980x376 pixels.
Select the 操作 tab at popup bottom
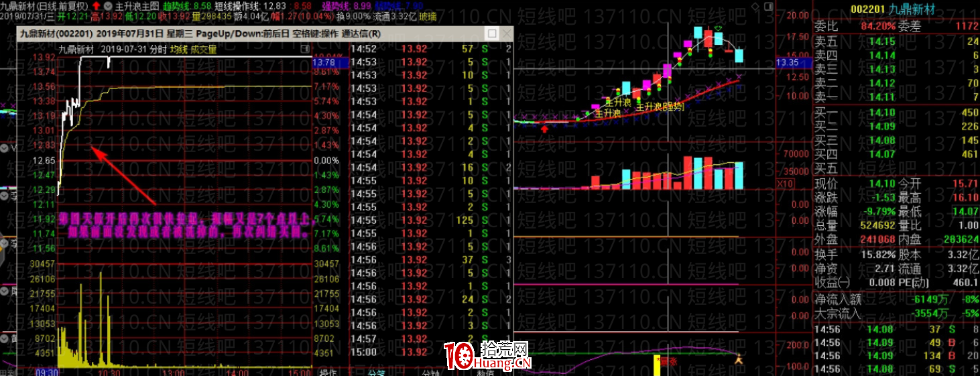[328, 373]
